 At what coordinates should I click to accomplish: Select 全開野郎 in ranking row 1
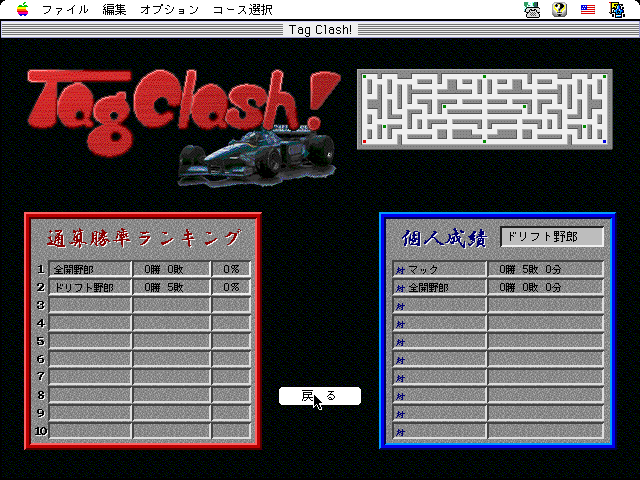(90, 269)
